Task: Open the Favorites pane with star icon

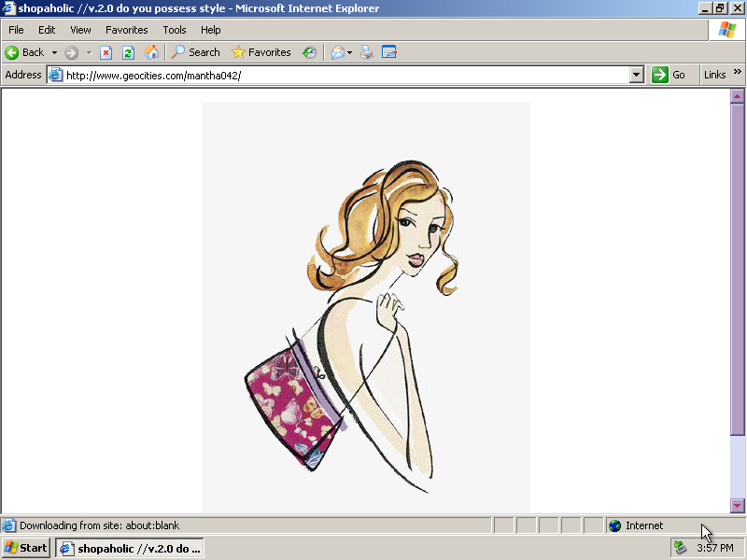Action: click(261, 52)
